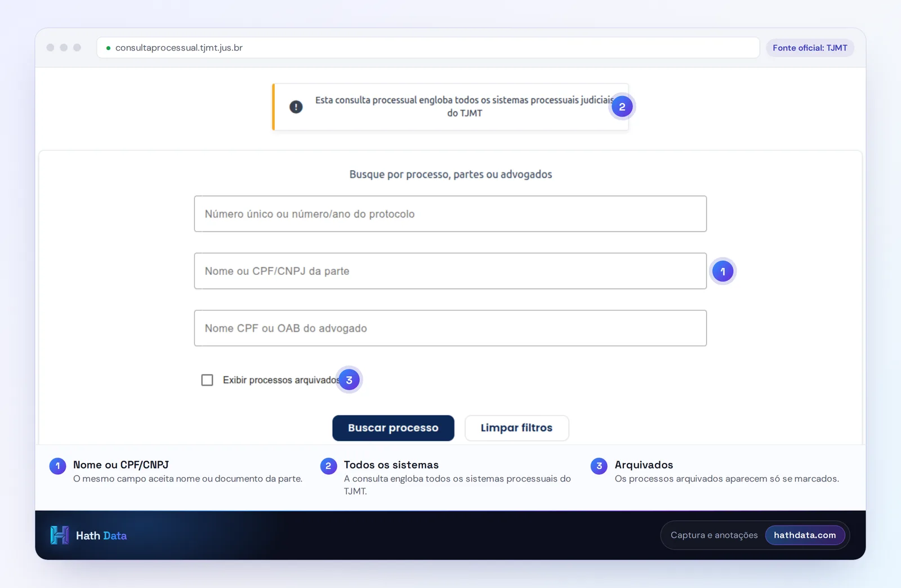Click annotation marker 1 beside the party name field
The width and height of the screenshot is (901, 588).
[722, 271]
